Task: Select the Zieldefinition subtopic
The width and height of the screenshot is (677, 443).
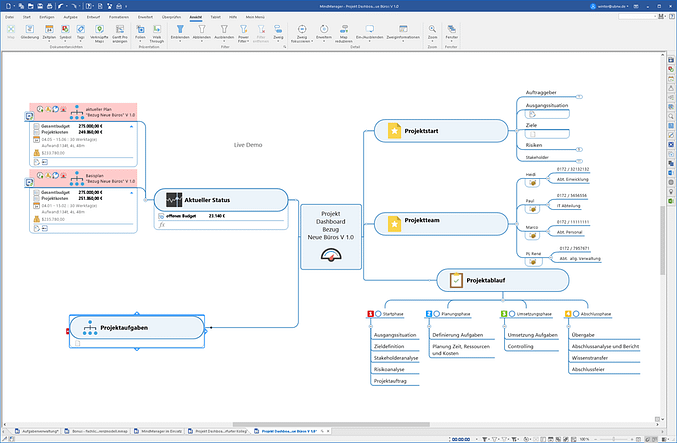Action: pyautogui.click(x=389, y=346)
